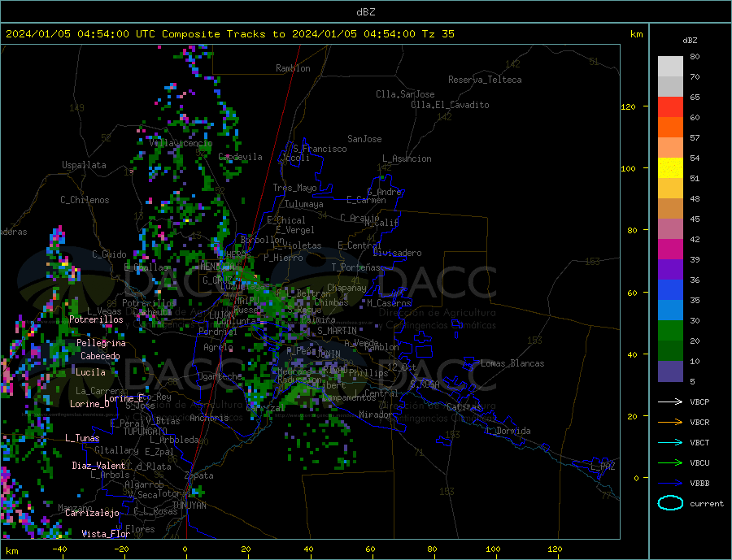Viewport: 732px width, 560px height.
Task: Click the Tres_Mayo place label
Action: 294,188
